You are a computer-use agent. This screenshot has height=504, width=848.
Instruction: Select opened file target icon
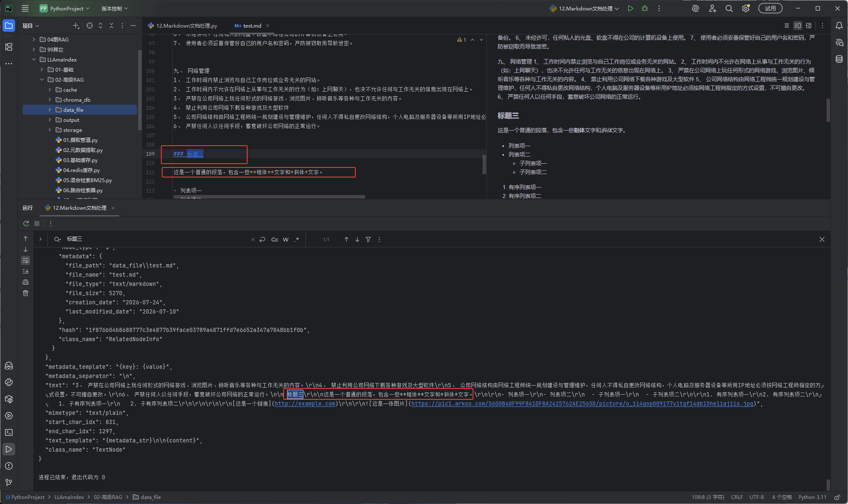pos(90,26)
